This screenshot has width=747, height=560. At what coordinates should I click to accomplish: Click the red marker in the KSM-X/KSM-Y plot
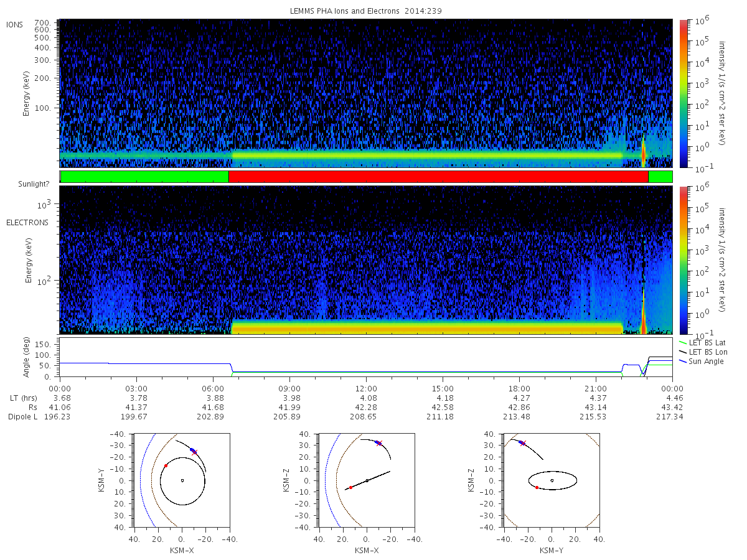[x=166, y=465]
